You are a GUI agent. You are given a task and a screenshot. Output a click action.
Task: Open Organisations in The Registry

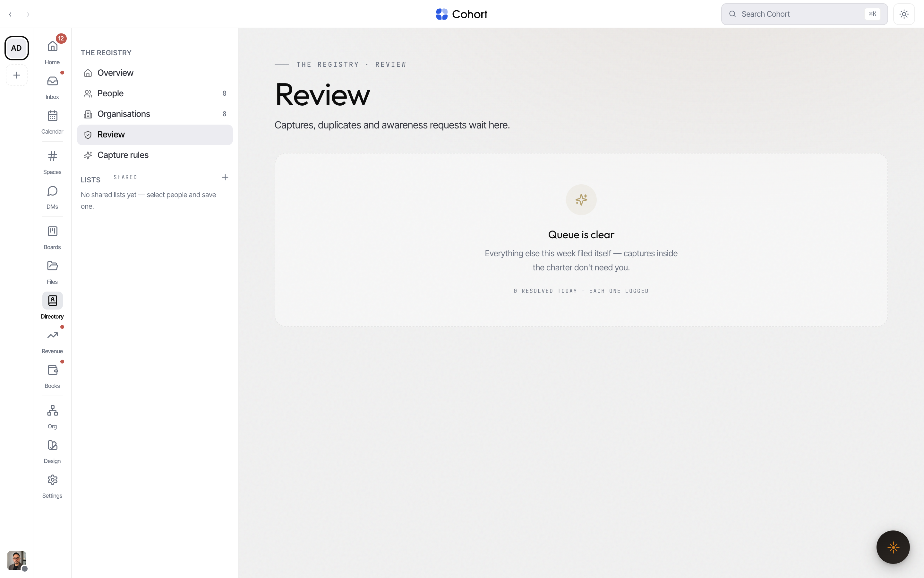click(x=155, y=114)
